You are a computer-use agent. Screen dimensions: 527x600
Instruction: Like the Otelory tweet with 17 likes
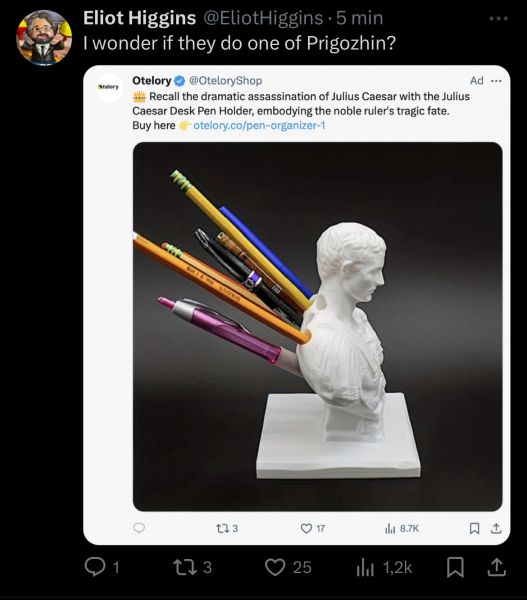pyautogui.click(x=306, y=528)
